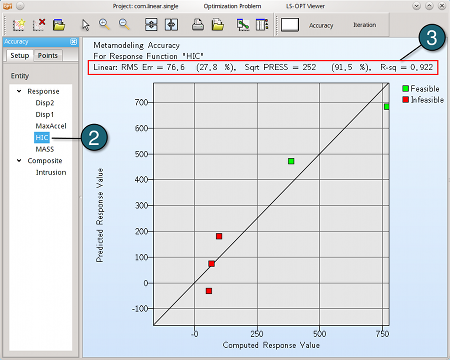Switch to the Setup tab
The height and width of the screenshot is (360, 450).
coord(20,55)
